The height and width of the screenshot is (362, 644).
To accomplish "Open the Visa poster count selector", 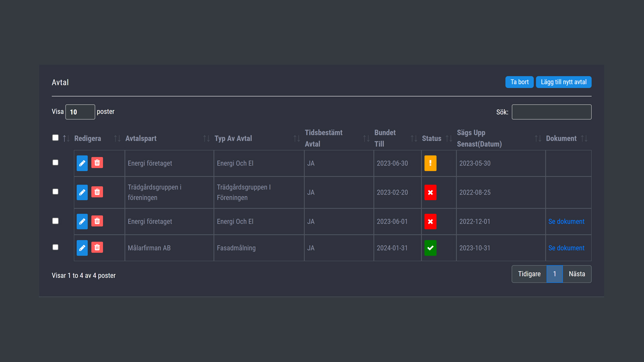I will pyautogui.click(x=80, y=112).
